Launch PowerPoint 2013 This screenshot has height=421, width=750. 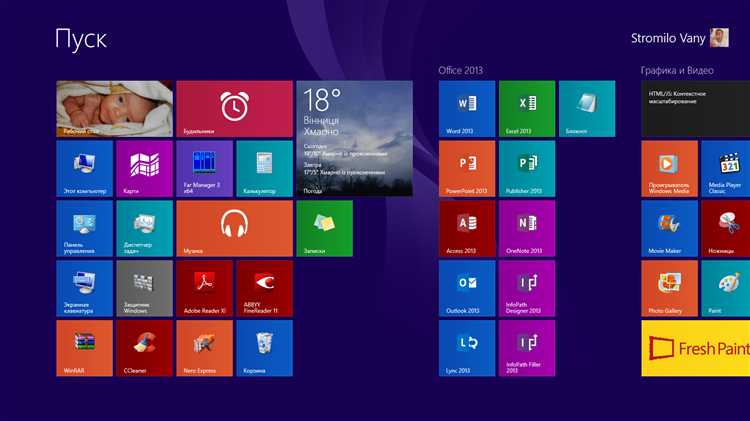coord(467,168)
